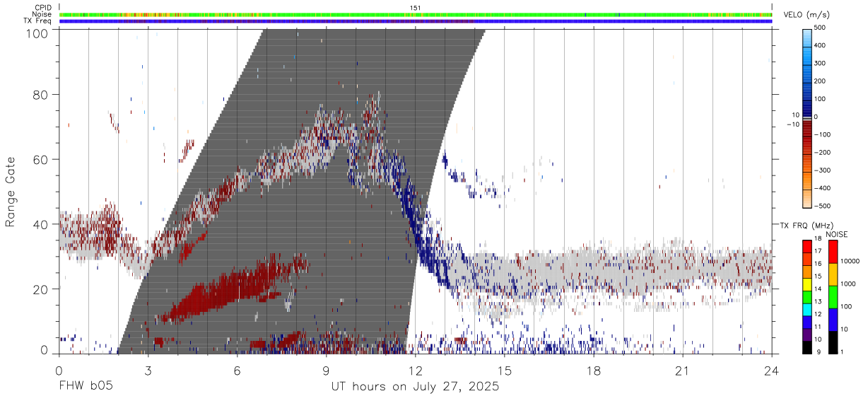Click the 1000 tick on noise legend

848,283
